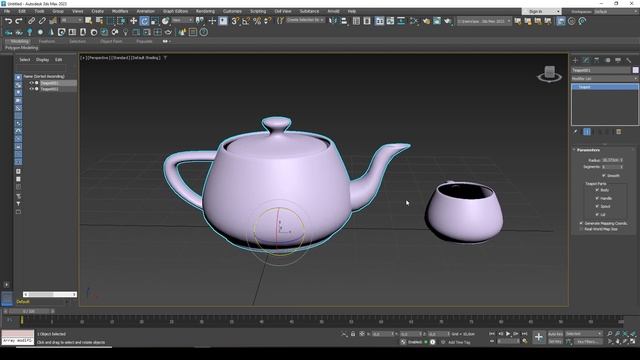This screenshot has height=360, width=640.
Task: Click the Mirror tool icon
Action: coord(333,21)
